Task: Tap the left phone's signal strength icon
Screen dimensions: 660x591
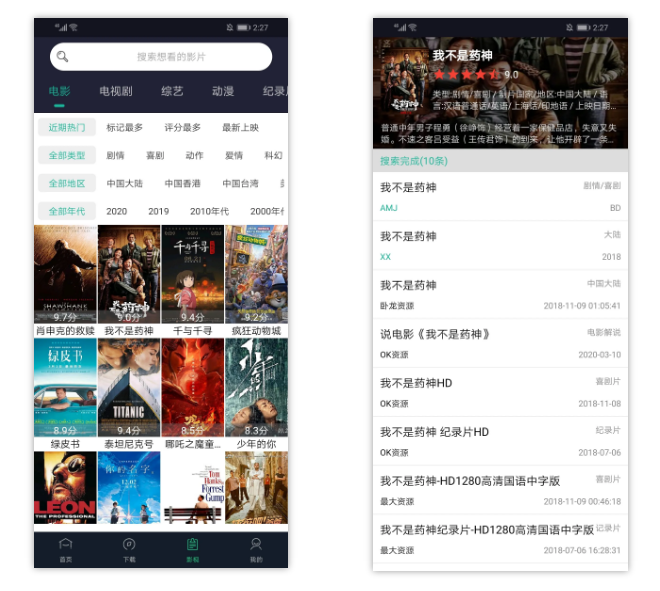Action: (61, 27)
